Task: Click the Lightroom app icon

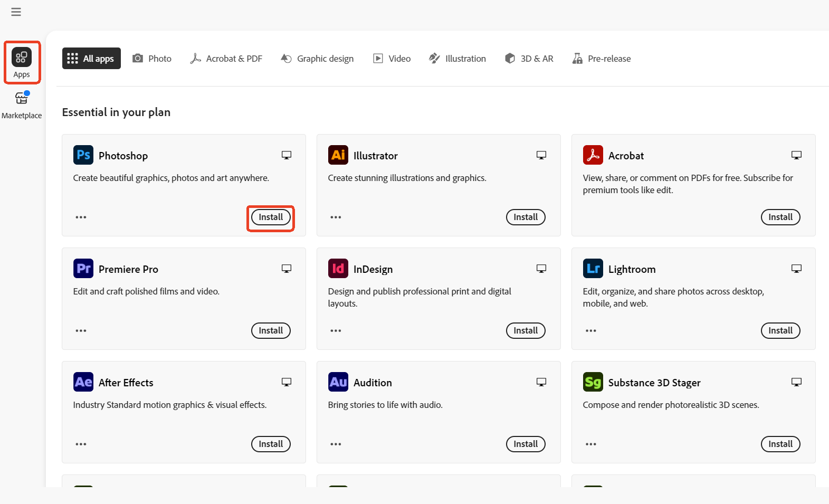Action: tap(593, 269)
